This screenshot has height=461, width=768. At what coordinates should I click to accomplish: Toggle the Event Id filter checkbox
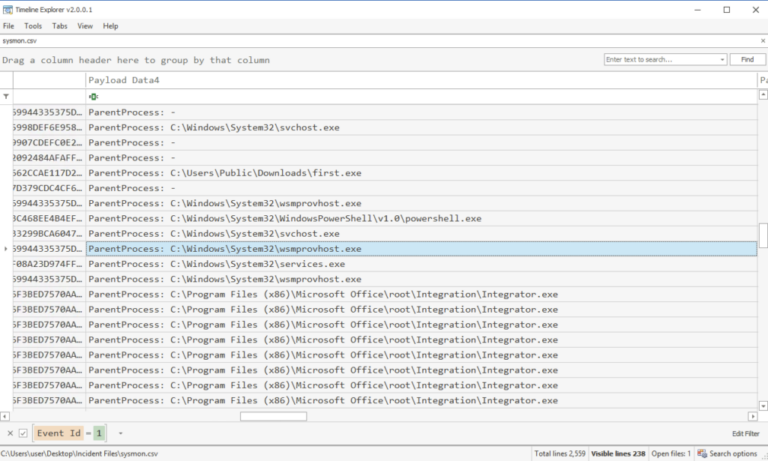pyautogui.click(x=23, y=433)
